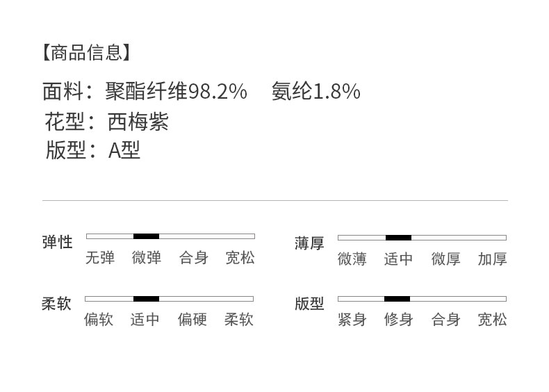The height and width of the screenshot is (392, 549).
Task: Click the horizontal divider below product info
Action: (x=274, y=200)
